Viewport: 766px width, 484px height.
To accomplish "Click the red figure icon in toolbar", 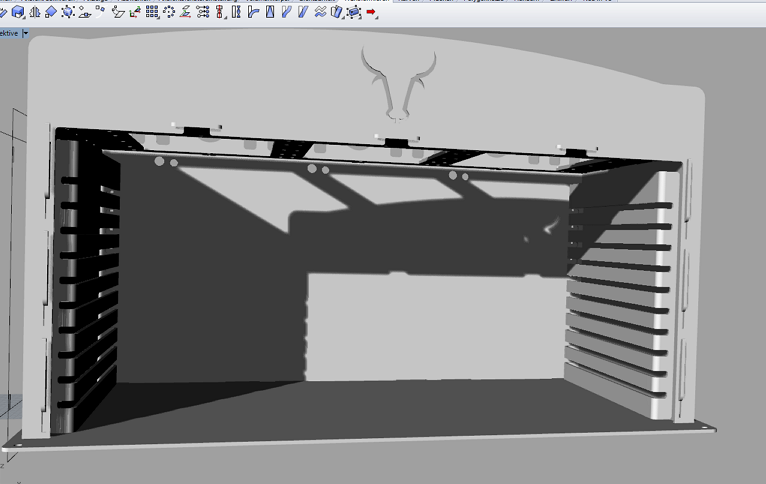I will click(x=220, y=12).
